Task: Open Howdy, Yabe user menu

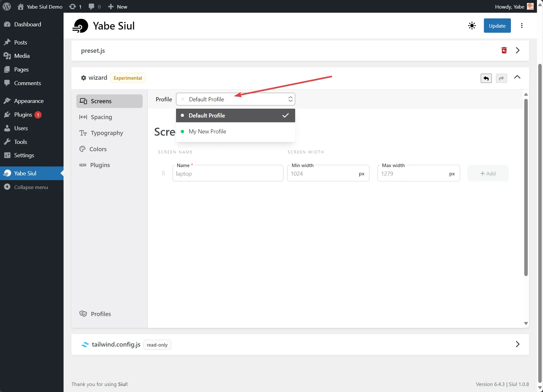Action: pyautogui.click(x=514, y=7)
